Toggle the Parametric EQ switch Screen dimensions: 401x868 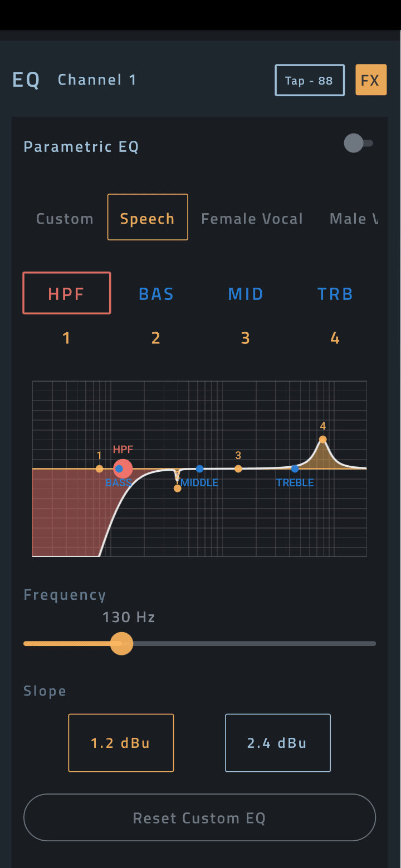click(x=358, y=144)
